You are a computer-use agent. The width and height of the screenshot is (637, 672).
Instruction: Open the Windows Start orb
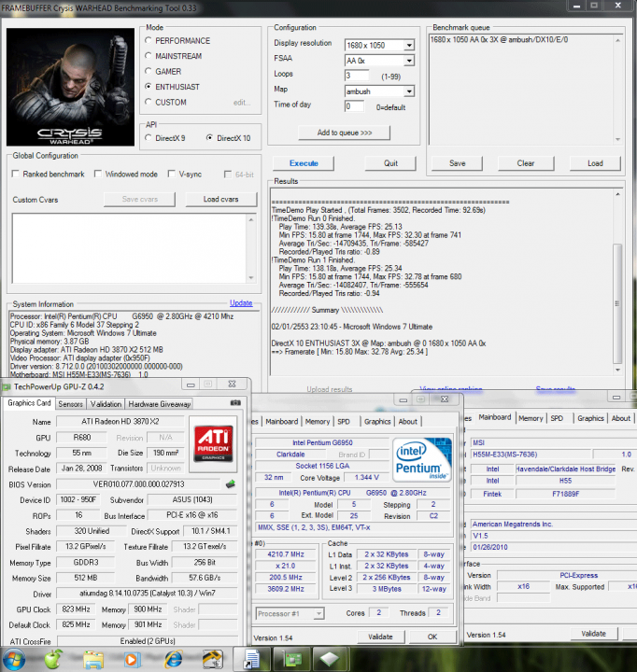click(13, 659)
